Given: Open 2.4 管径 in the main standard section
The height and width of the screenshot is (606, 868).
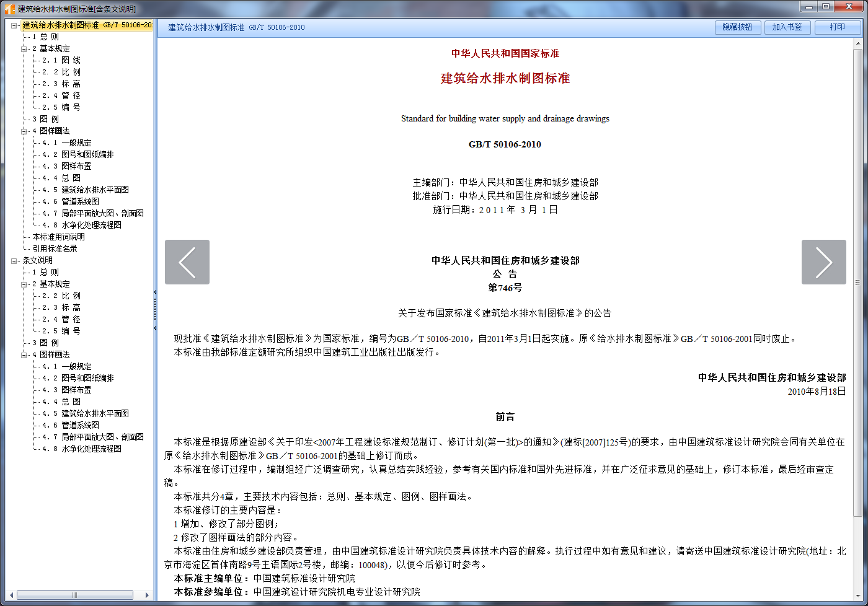Looking at the screenshot, I should point(61,96).
